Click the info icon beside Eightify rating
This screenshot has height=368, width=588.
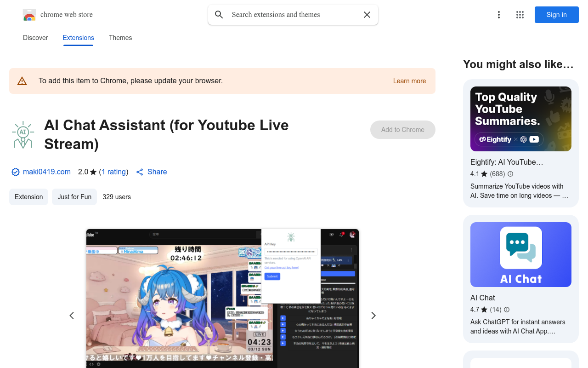510,174
